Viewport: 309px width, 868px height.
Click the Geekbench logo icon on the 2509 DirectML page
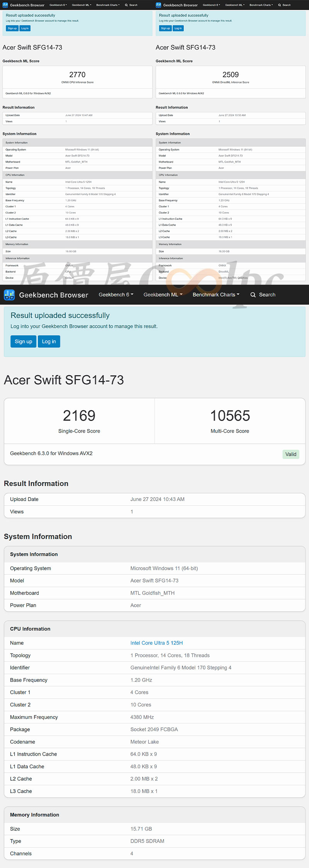[x=158, y=5]
